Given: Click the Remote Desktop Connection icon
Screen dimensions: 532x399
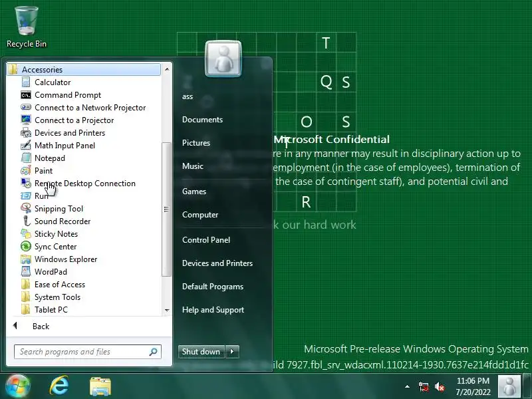Looking at the screenshot, I should coord(26,184).
